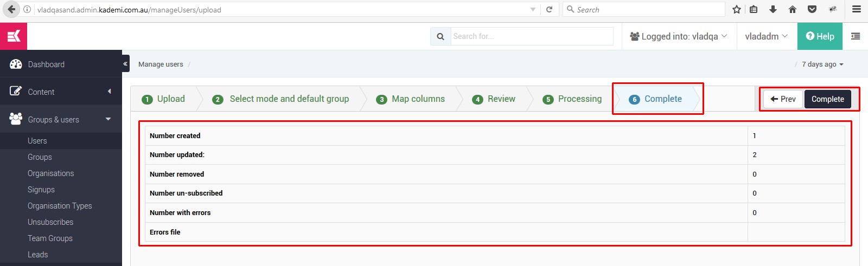
Task: Open the address bar history dropdown arrow
Action: (x=533, y=9)
